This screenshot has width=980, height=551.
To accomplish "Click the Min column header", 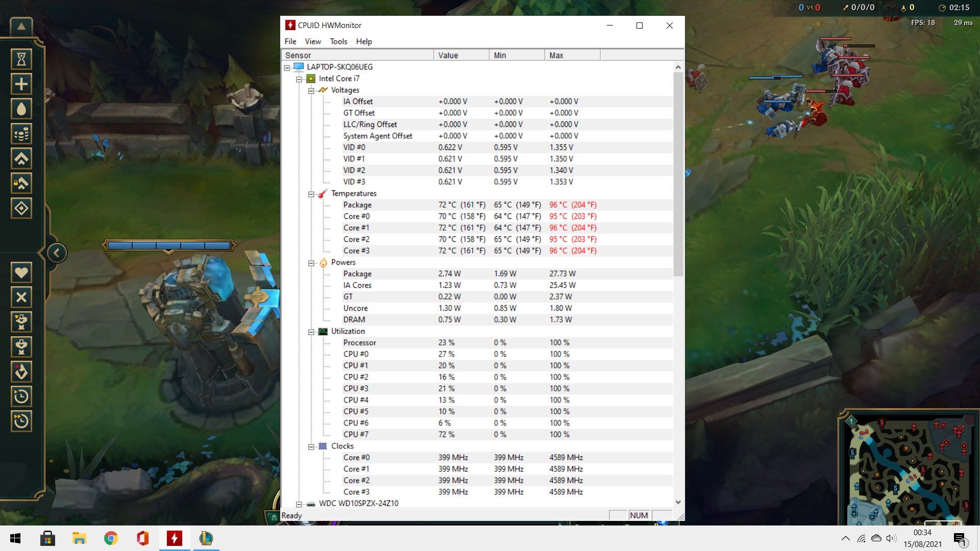I will coord(517,55).
